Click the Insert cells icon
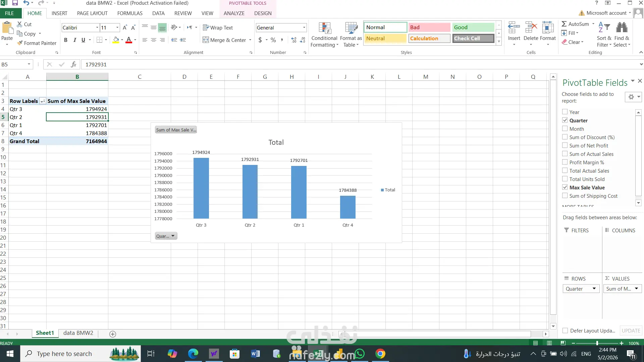 514,27
